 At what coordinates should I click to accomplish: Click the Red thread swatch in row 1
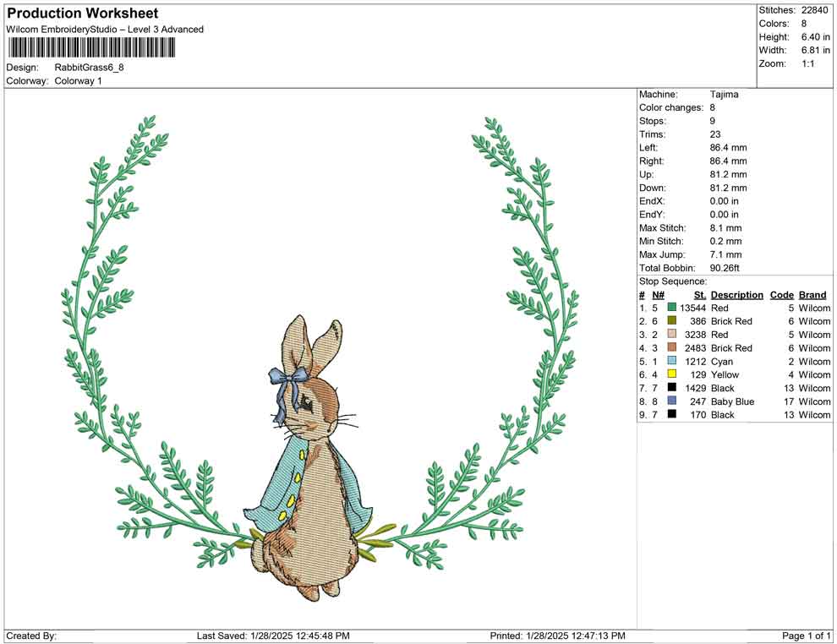[x=672, y=307]
